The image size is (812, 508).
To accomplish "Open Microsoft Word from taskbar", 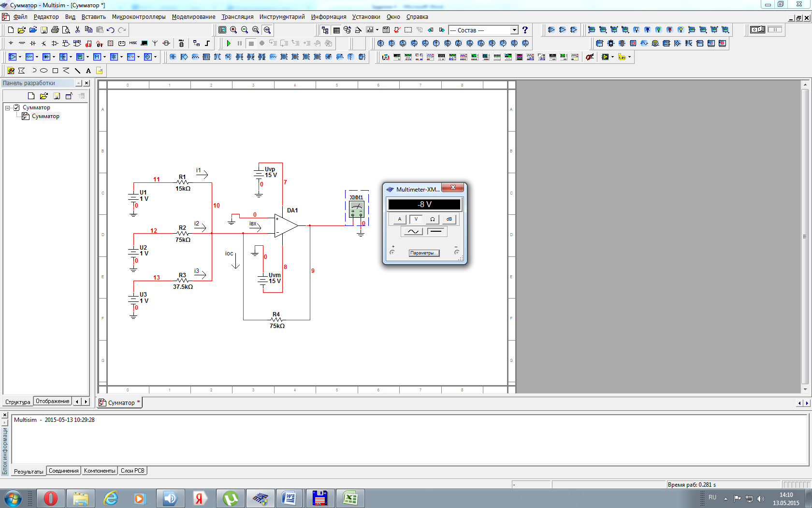I will pos(289,498).
